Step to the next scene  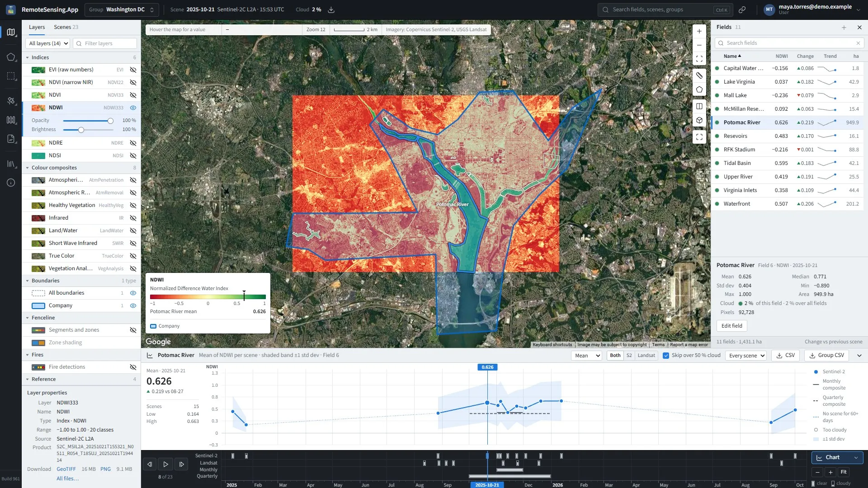(181, 464)
